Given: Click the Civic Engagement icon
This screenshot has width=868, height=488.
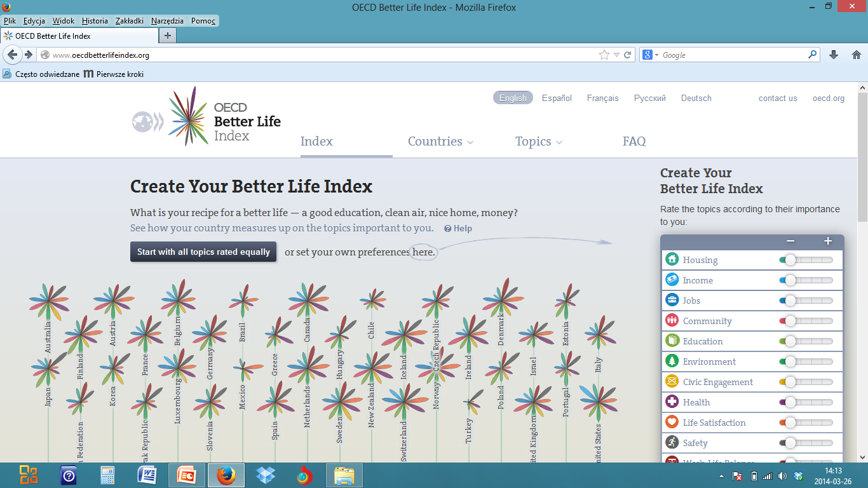Looking at the screenshot, I should 672,381.
